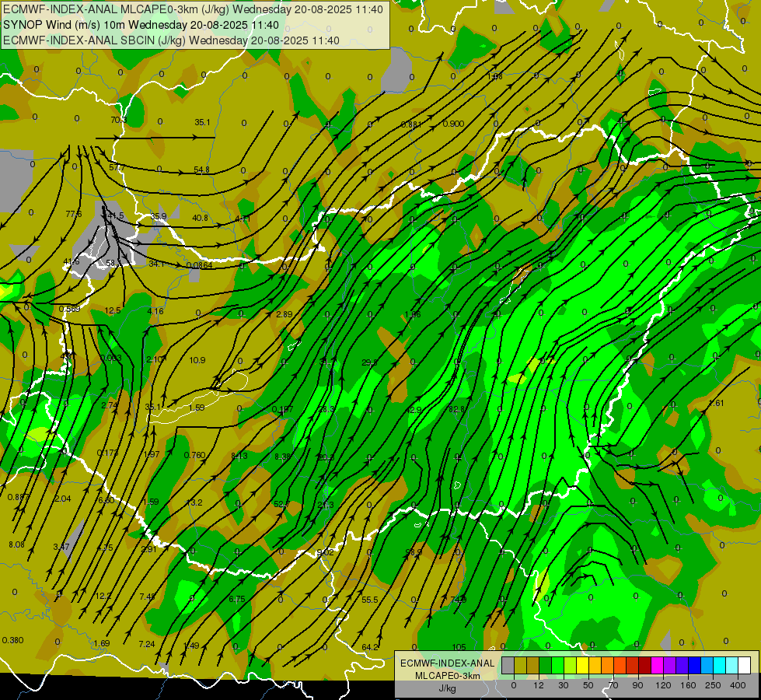Click the legend tick label 160
The image size is (761, 700).
pyautogui.click(x=688, y=685)
